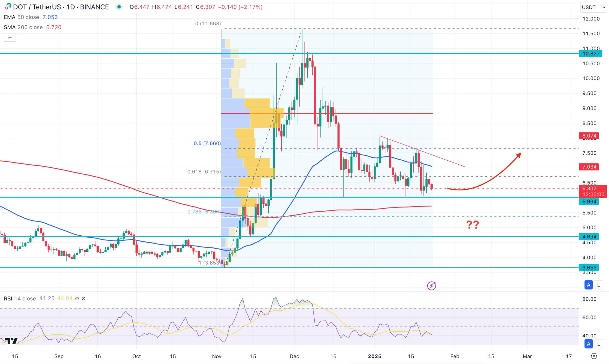The width and height of the screenshot is (609, 364).
Task: Click the 3.653 horizontal line price label
Action: pos(589,268)
